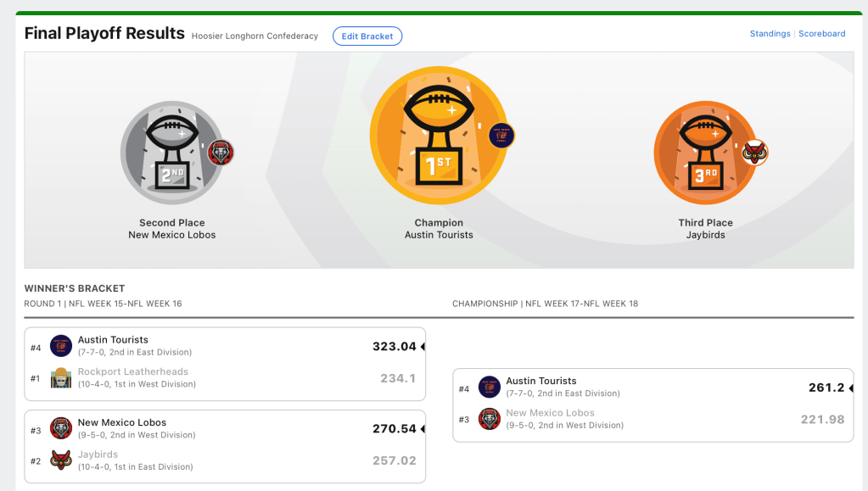Viewport: 868px width, 491px height.
Task: Click the 2nd place silver trophy icon
Action: (x=172, y=153)
